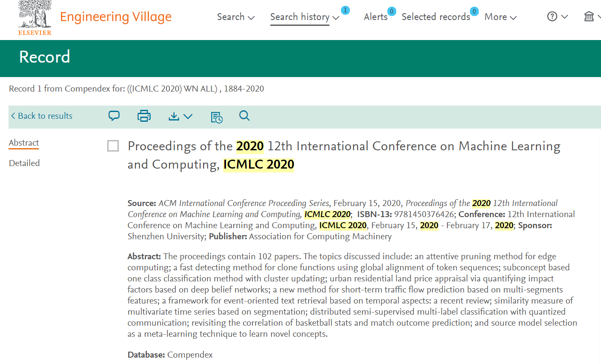Click the Abstract: label in record
601x364 pixels.
tap(144, 256)
